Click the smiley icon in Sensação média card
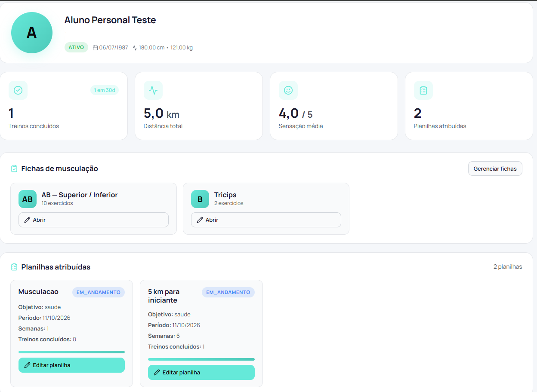 pos(288,90)
